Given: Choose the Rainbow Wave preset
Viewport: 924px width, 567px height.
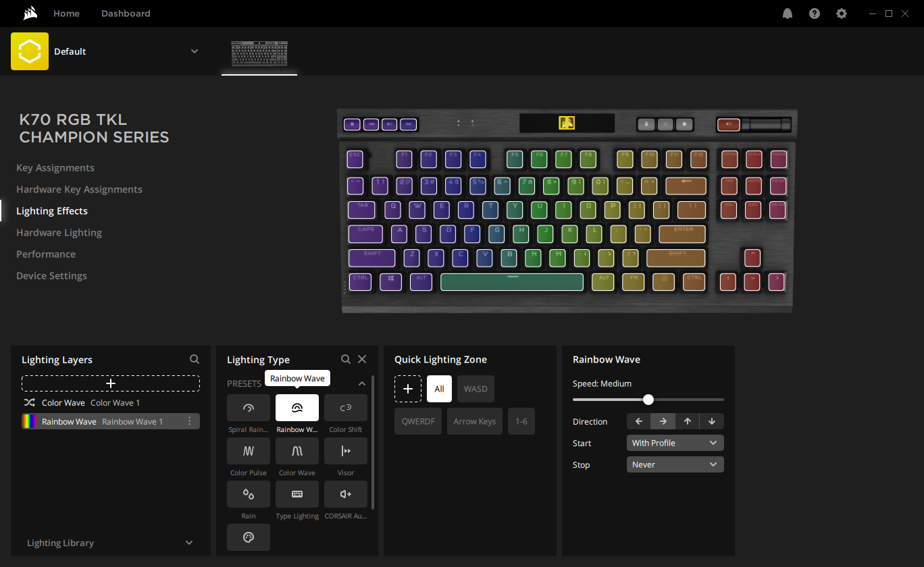Looking at the screenshot, I should 297,408.
